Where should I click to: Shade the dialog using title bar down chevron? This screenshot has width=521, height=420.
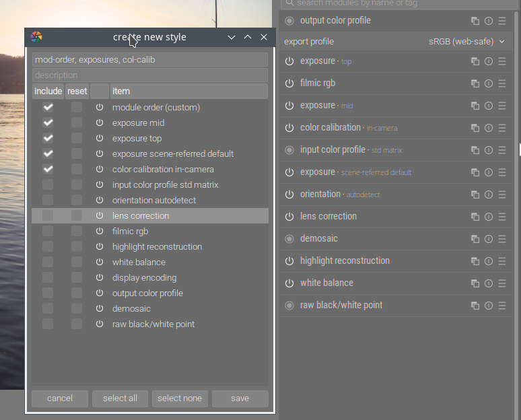[232, 37]
